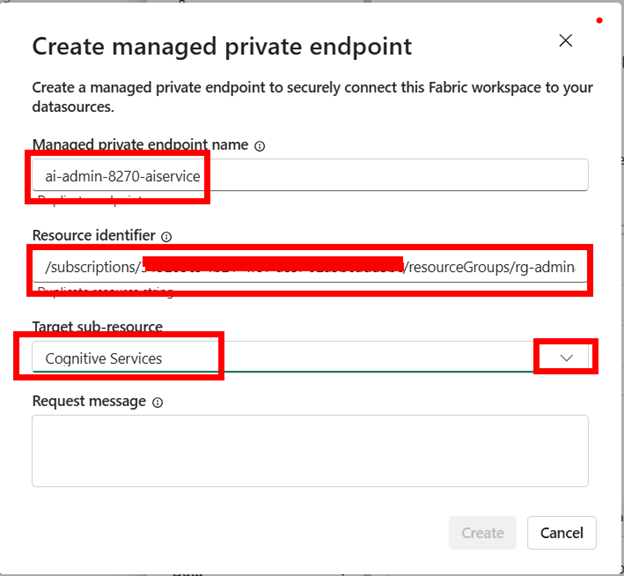This screenshot has height=576, width=624.
Task: Click the Request message label text
Action: pyautogui.click(x=89, y=401)
